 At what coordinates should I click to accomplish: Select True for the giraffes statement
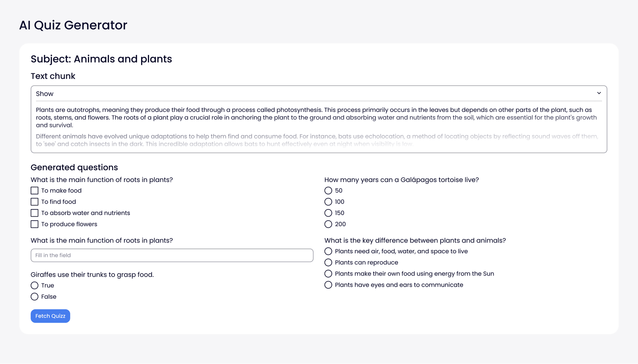(35, 286)
